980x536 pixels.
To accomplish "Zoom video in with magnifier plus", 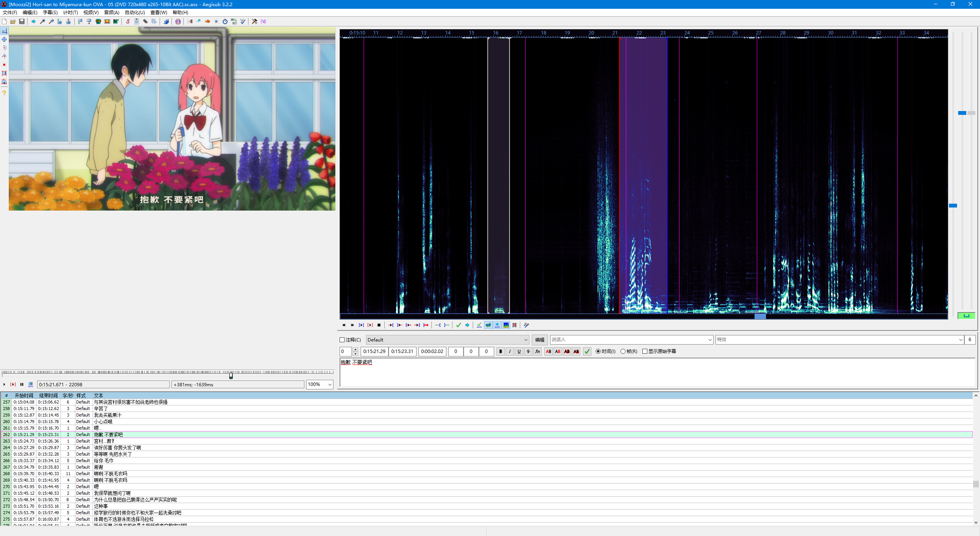I will coord(42,21).
